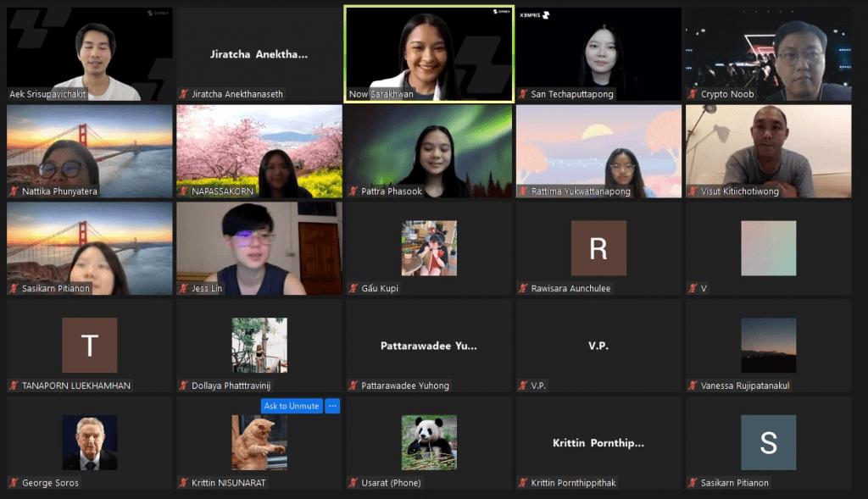
Task: Click muted mic icon beside TANAPORN LUEKHAMHAN
Action: pos(14,385)
